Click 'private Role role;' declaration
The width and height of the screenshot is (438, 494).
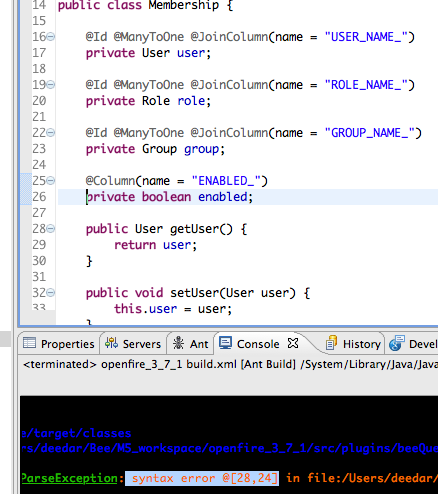[148, 101]
